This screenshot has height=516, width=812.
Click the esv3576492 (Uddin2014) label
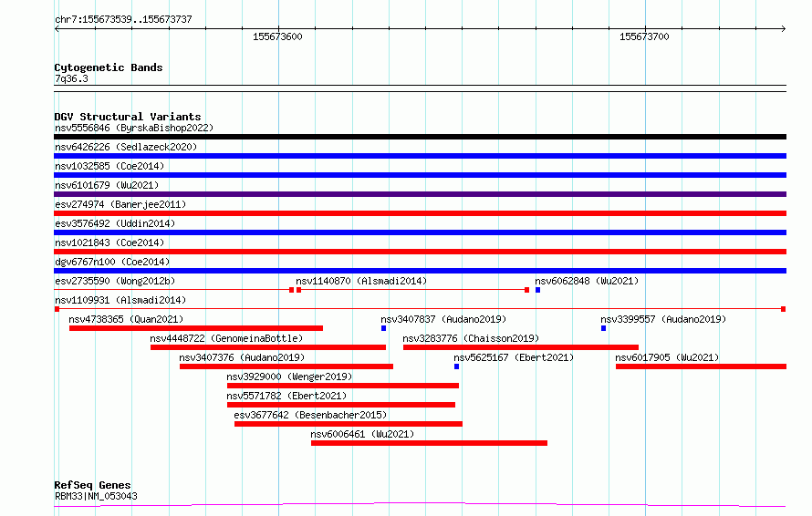pyautogui.click(x=115, y=223)
